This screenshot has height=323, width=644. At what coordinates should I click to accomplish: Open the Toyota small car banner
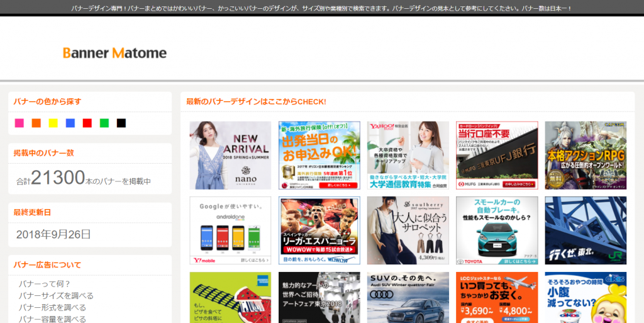click(497, 230)
